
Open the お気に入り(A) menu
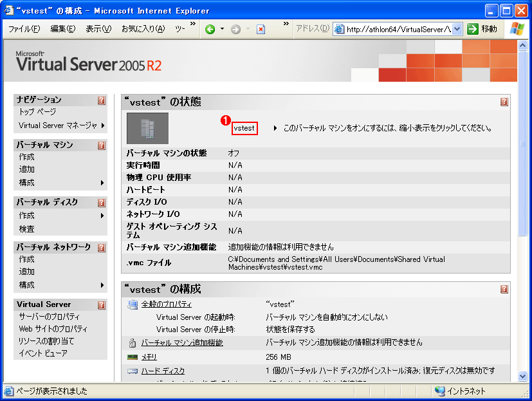coord(143,29)
